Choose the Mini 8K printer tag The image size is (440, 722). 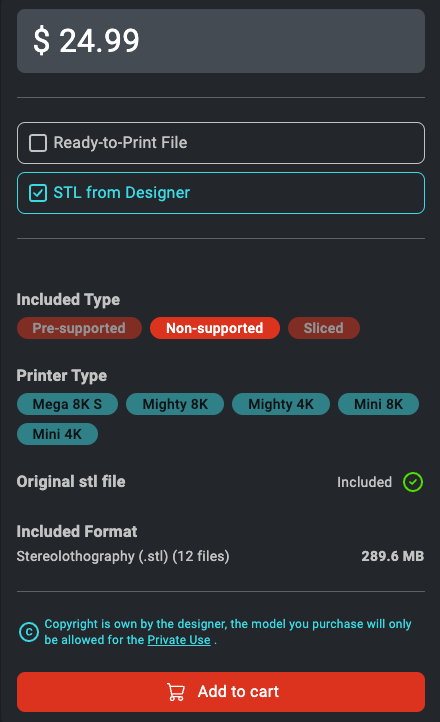(x=378, y=404)
